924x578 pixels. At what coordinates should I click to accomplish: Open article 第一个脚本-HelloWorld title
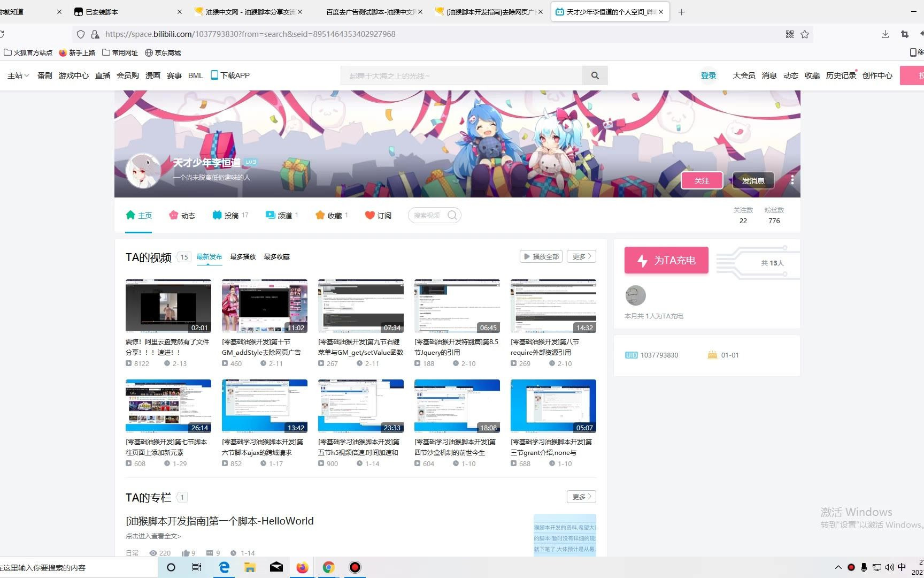click(220, 521)
